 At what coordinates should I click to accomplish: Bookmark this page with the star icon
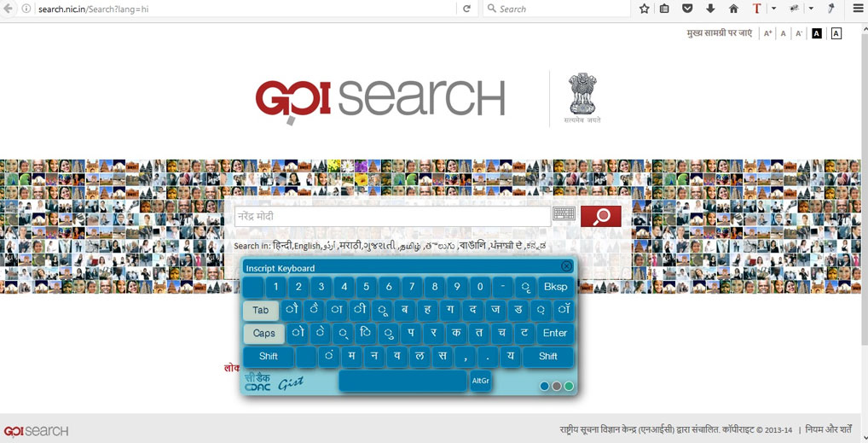(x=644, y=9)
